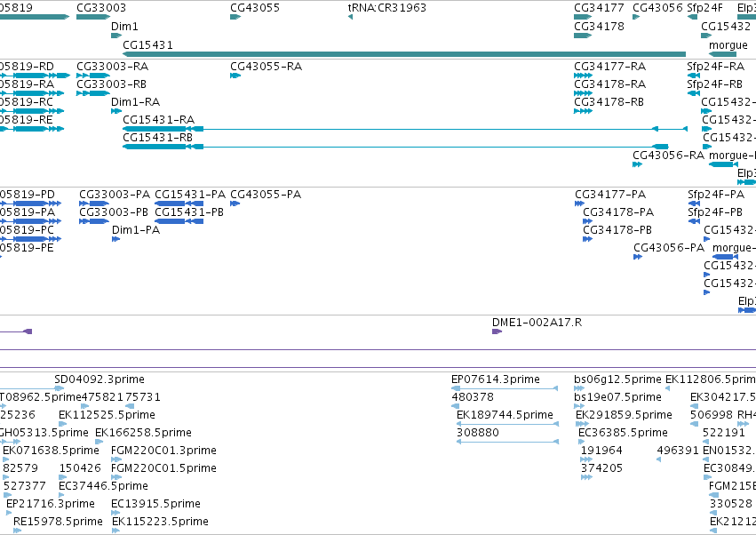Image resolution: width=756 pixels, height=535 pixels.
Task: Click transcript CG34178-RB
Action: (609, 102)
